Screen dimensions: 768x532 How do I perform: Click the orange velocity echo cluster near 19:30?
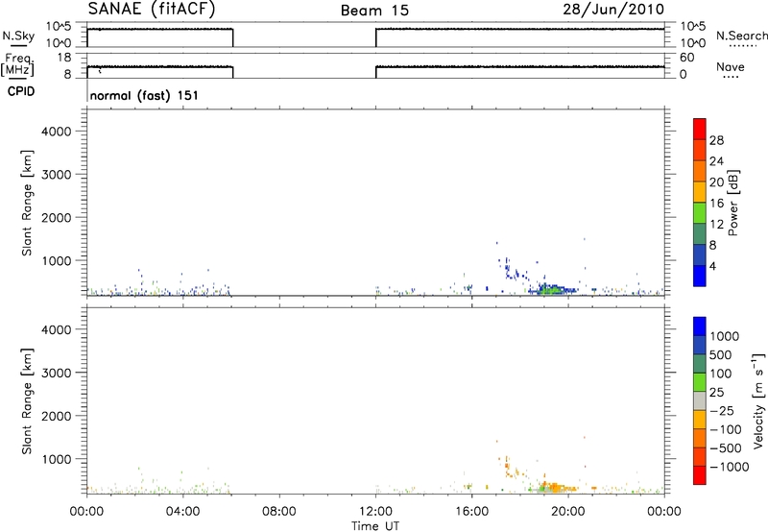[x=559, y=488]
